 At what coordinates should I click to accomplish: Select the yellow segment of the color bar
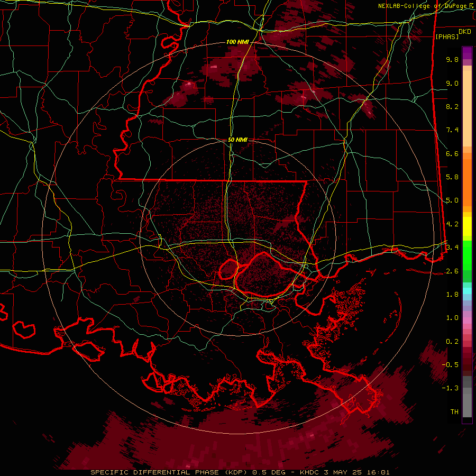tap(467, 226)
